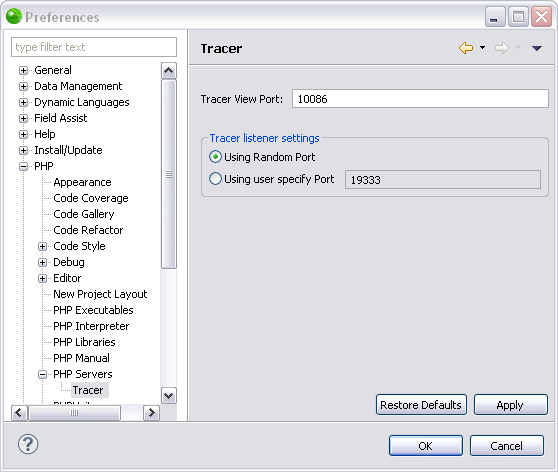Click the horizontal scroll right arrow
The height and width of the screenshot is (472, 558).
point(152,413)
